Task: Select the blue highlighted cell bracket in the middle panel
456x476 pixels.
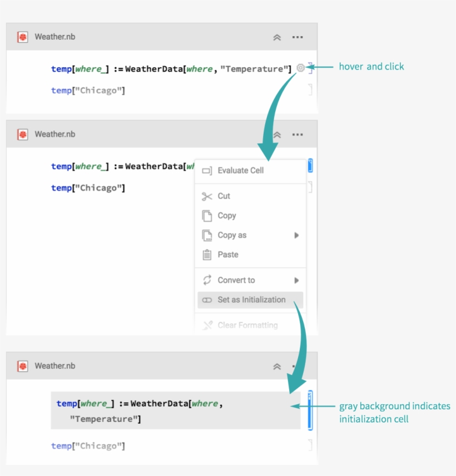Action: pos(310,166)
